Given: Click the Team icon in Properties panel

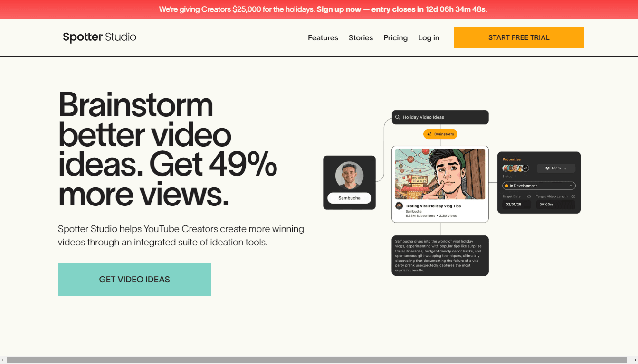Looking at the screenshot, I should pyautogui.click(x=547, y=168).
